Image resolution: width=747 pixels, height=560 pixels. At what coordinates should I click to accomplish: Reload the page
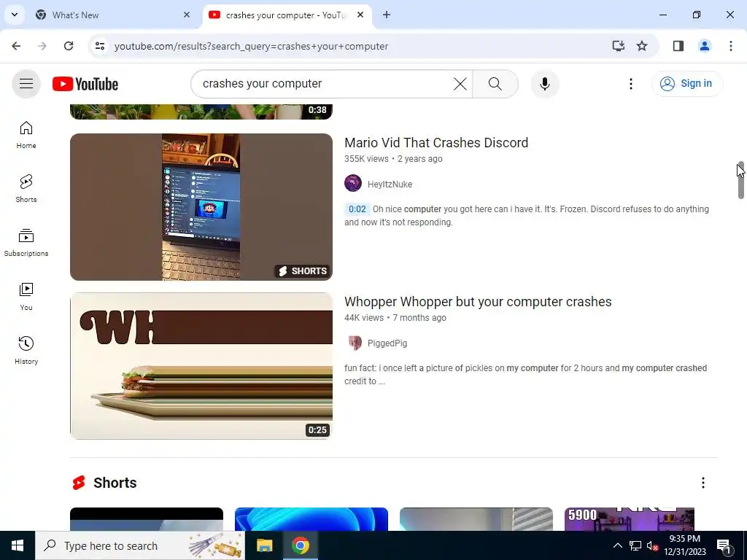click(69, 46)
